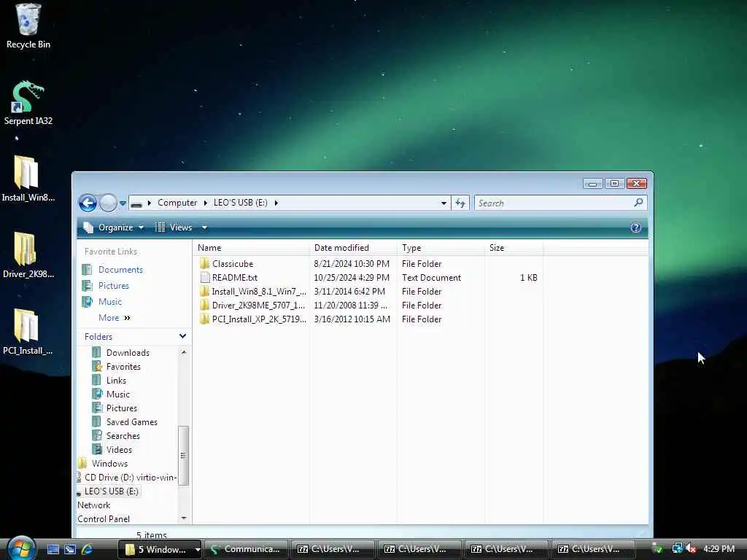Switch to the Communica... taskbar item
This screenshot has width=747, height=560.
[x=246, y=549]
